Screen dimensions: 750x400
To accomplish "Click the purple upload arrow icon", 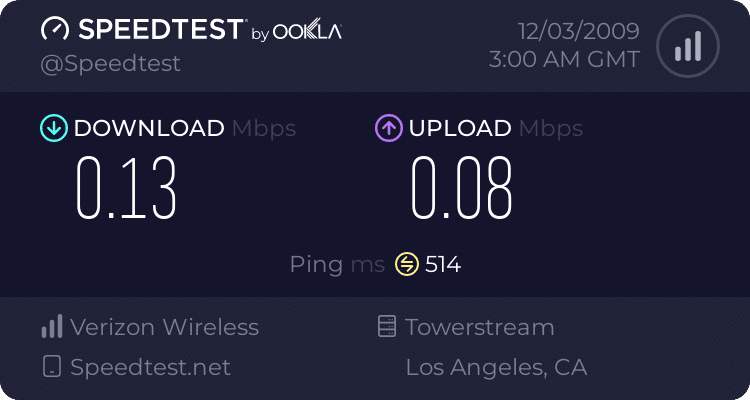I will pos(389,128).
